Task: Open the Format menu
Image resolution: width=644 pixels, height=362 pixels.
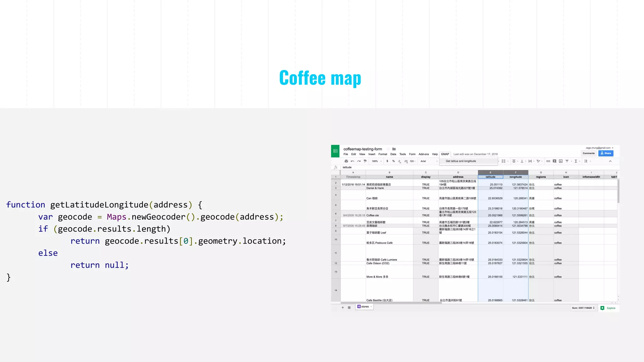Action: click(383, 154)
